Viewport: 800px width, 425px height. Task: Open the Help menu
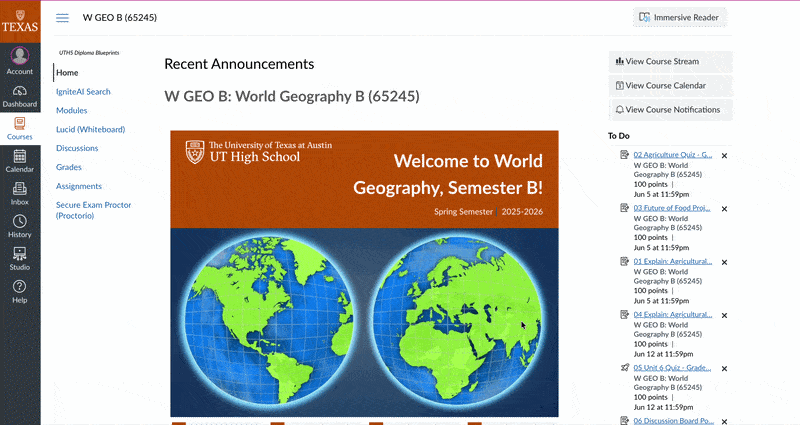point(20,292)
